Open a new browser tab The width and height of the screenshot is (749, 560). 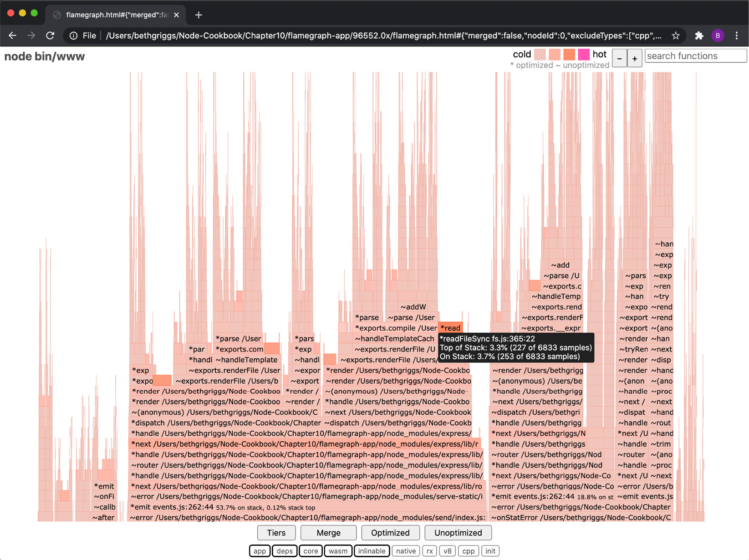[198, 15]
